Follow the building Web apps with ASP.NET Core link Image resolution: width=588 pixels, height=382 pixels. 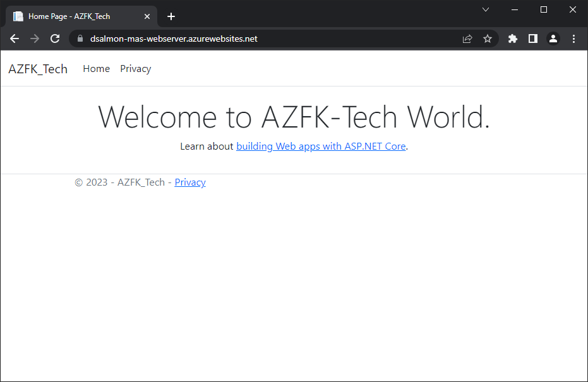(x=321, y=146)
